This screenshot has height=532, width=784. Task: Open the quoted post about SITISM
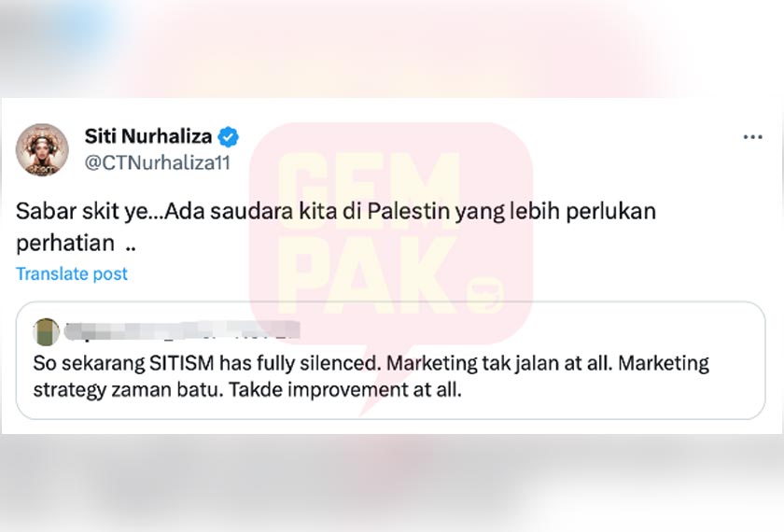click(x=390, y=360)
